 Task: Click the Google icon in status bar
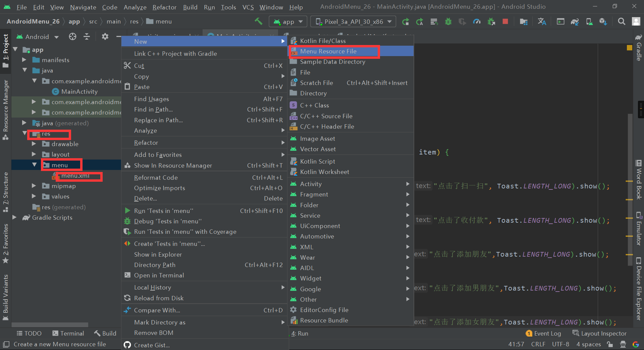coord(636,344)
